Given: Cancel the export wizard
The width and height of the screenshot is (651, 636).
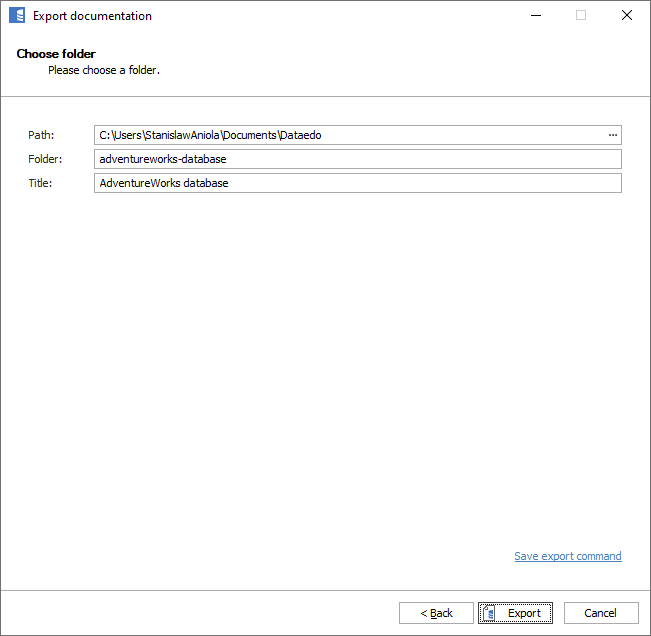Looking at the screenshot, I should 600,613.
